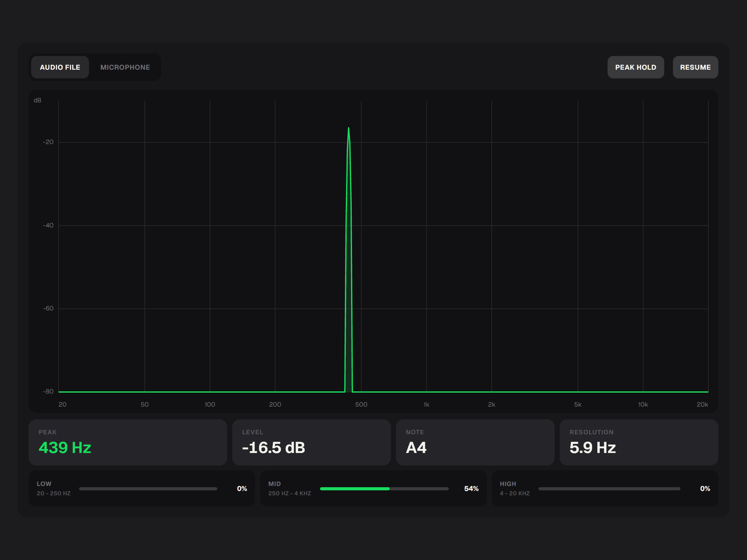Click the 20 frequency axis label
Screen dimensions: 747x560
click(x=63, y=404)
